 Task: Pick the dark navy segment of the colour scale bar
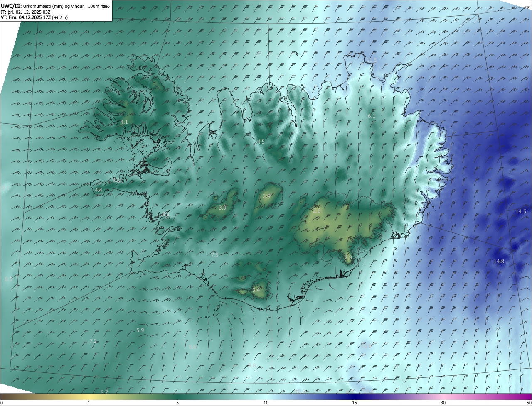(355, 397)
